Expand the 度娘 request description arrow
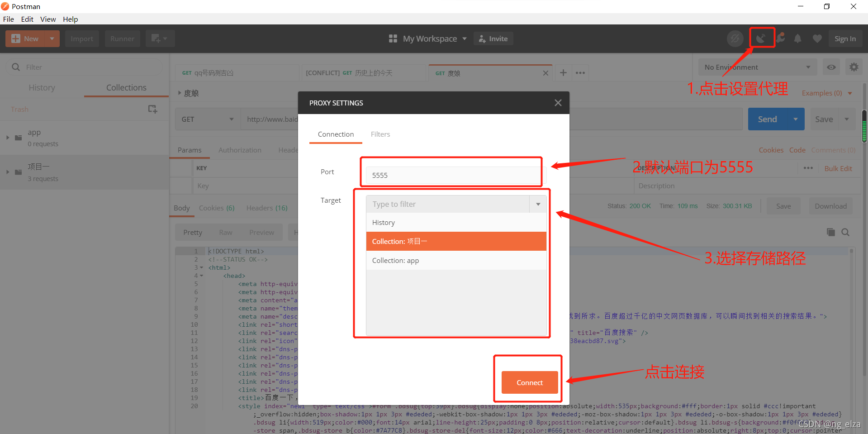 180,93
